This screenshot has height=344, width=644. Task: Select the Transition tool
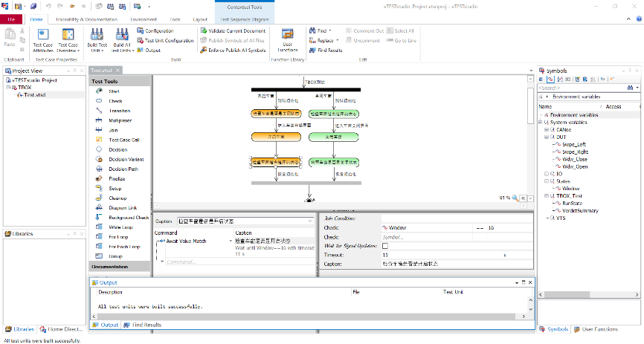(x=120, y=111)
